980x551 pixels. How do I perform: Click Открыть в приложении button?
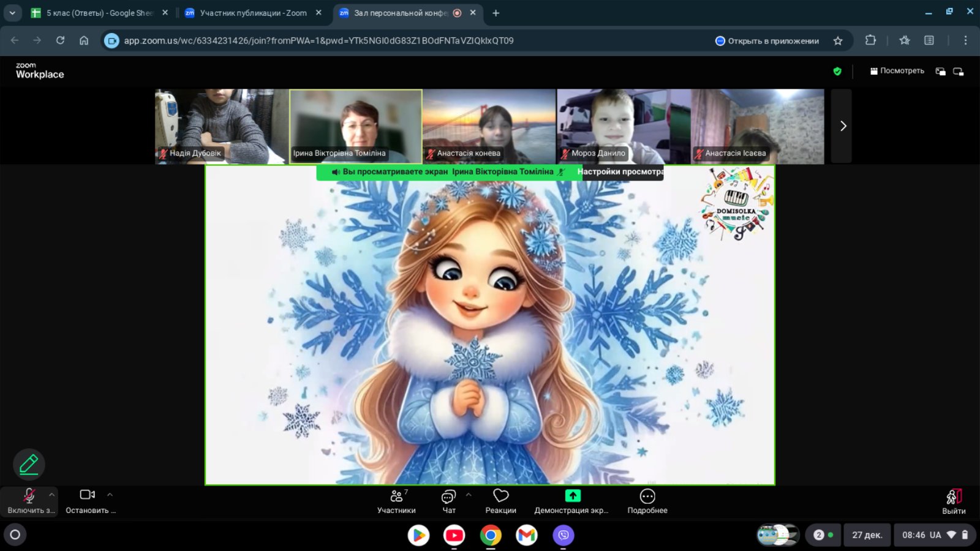click(x=767, y=41)
